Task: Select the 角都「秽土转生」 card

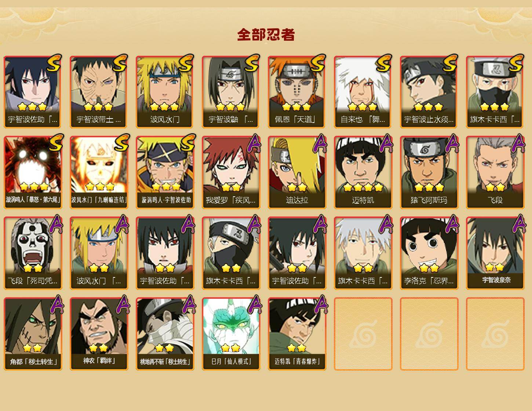Action: click(x=33, y=334)
